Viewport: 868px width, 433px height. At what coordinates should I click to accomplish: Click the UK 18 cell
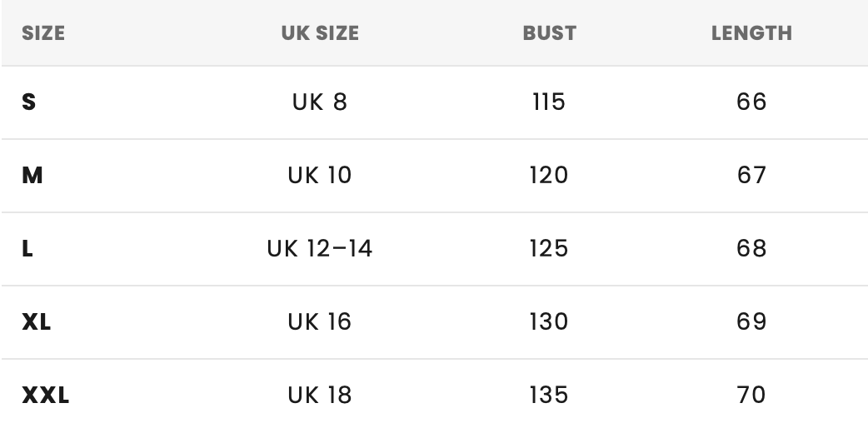tap(320, 396)
